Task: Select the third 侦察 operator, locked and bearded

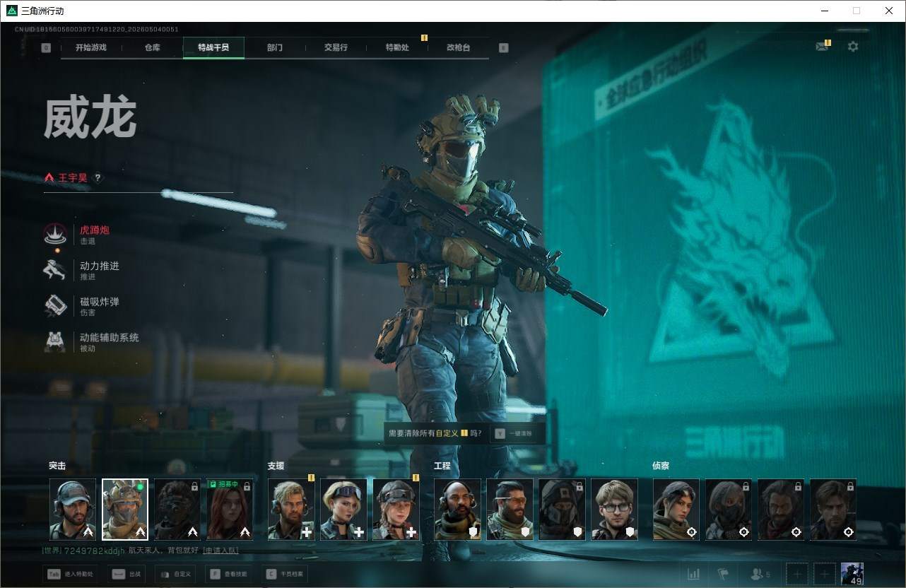Action: click(781, 510)
